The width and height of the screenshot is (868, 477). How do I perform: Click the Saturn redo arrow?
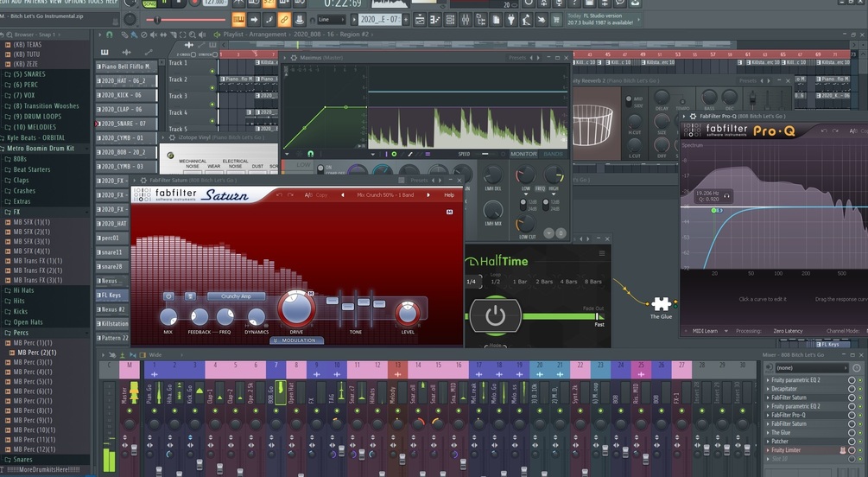coord(290,195)
